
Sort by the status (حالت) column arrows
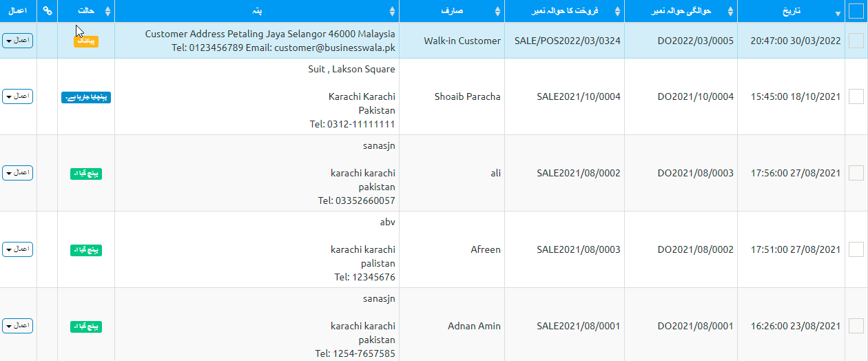tap(108, 12)
